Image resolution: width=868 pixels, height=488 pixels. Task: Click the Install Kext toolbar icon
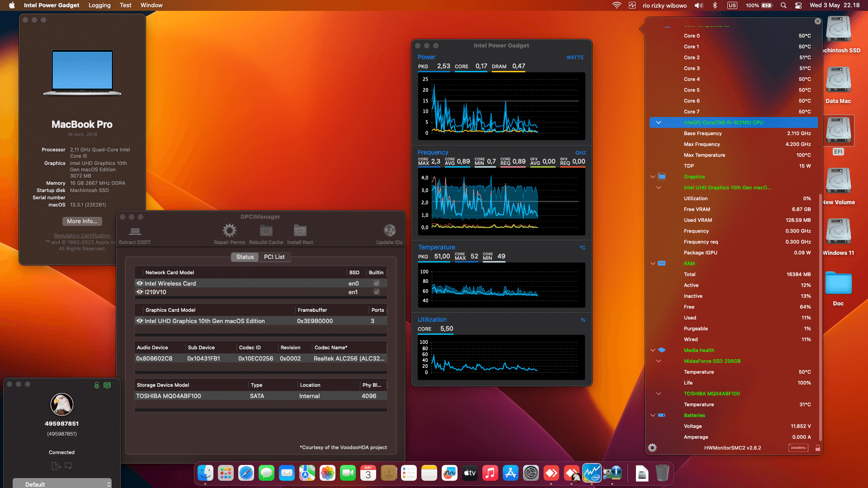pyautogui.click(x=300, y=231)
